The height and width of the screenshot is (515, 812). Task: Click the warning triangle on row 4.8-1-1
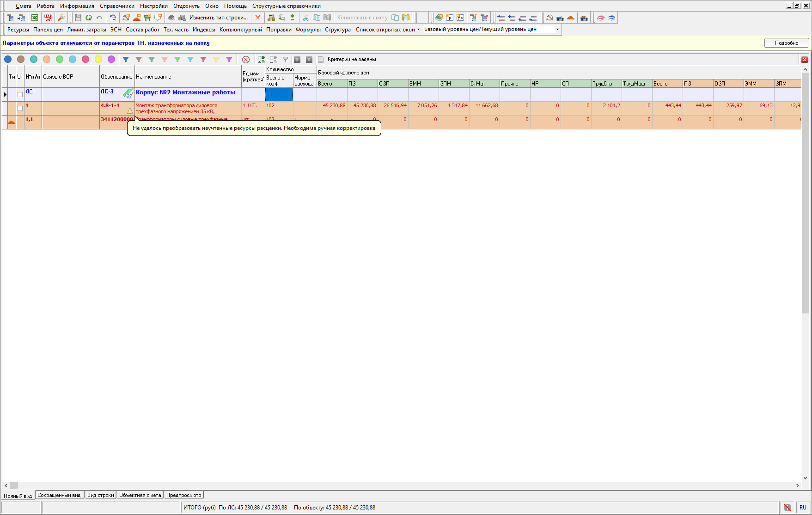click(130, 111)
